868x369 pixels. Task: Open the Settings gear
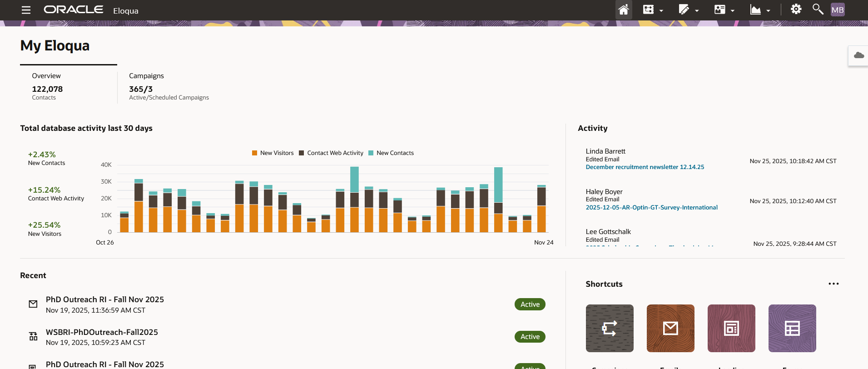click(796, 10)
